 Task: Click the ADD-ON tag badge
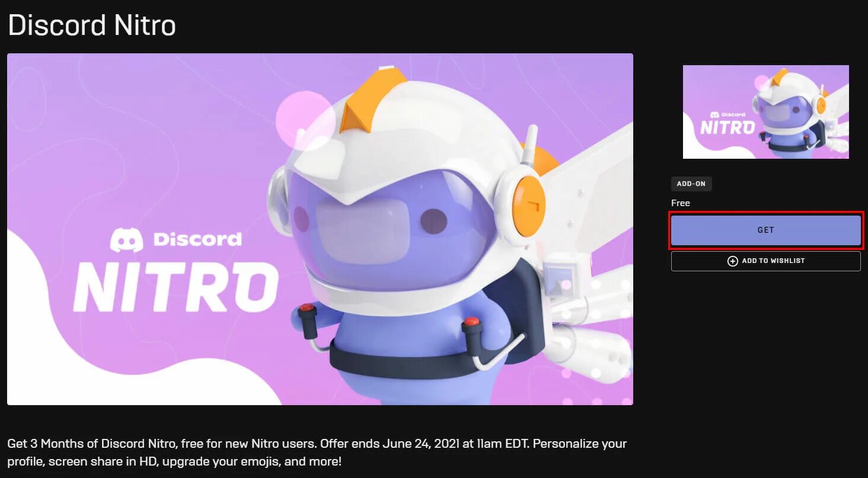(691, 184)
